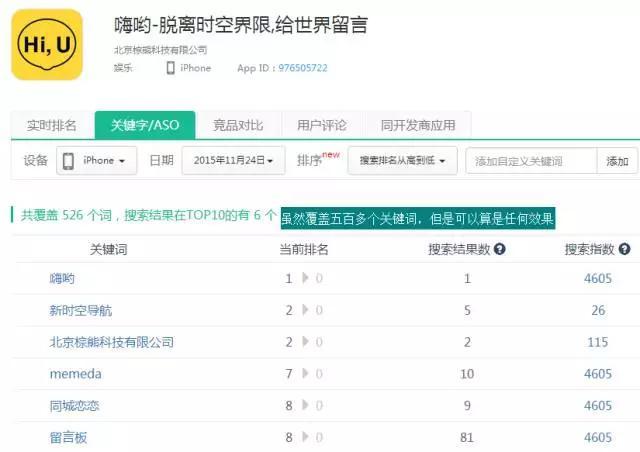The image size is (640, 452).
Task: Click the 添加 button
Action: click(x=617, y=161)
